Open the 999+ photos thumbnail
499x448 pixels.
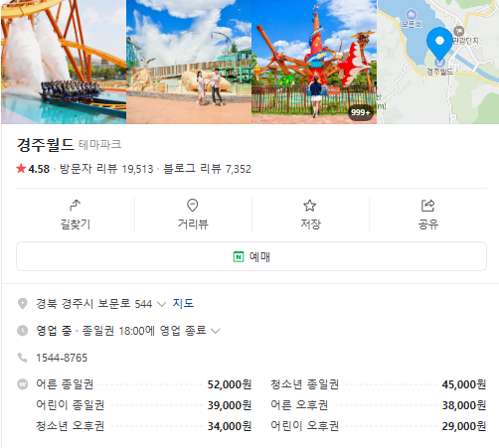(314, 62)
